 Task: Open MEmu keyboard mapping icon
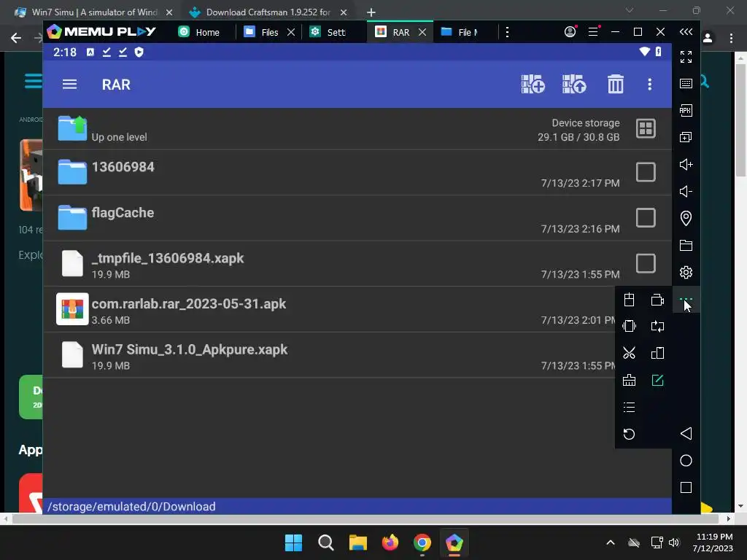pos(686,83)
